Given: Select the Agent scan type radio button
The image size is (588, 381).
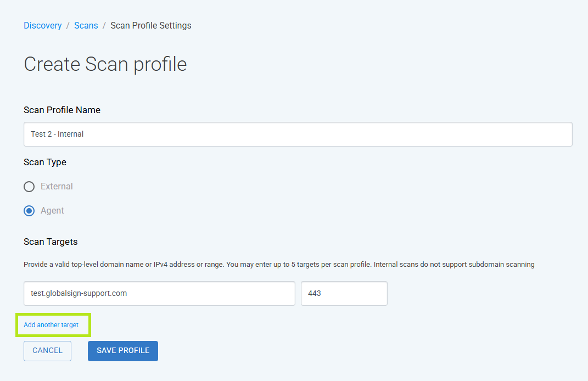Looking at the screenshot, I should [x=29, y=211].
